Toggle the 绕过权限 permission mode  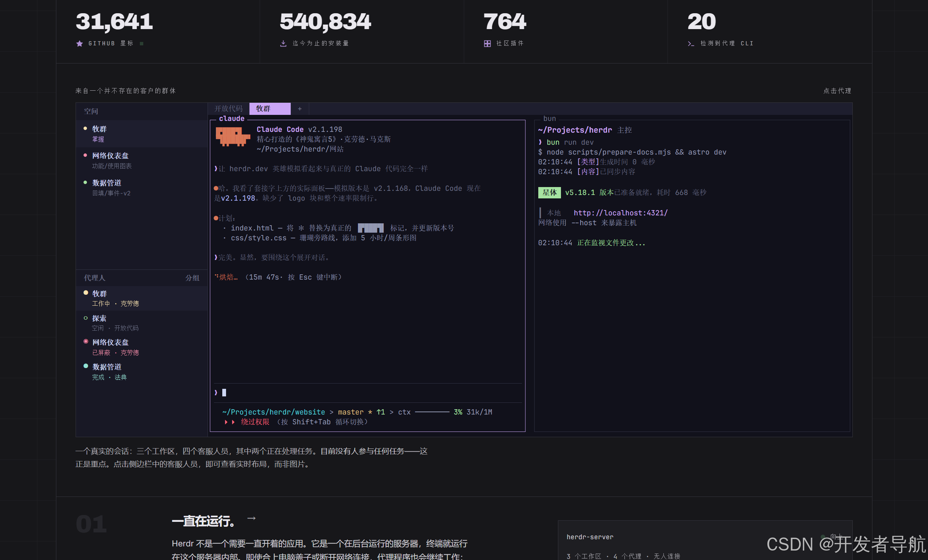[255, 422]
